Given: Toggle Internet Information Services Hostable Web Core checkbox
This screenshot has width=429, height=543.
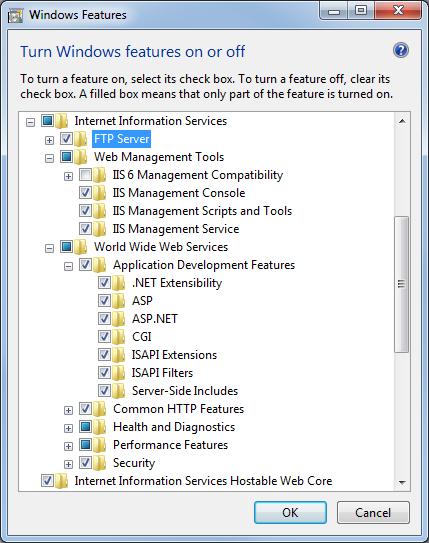Looking at the screenshot, I should pos(47,481).
